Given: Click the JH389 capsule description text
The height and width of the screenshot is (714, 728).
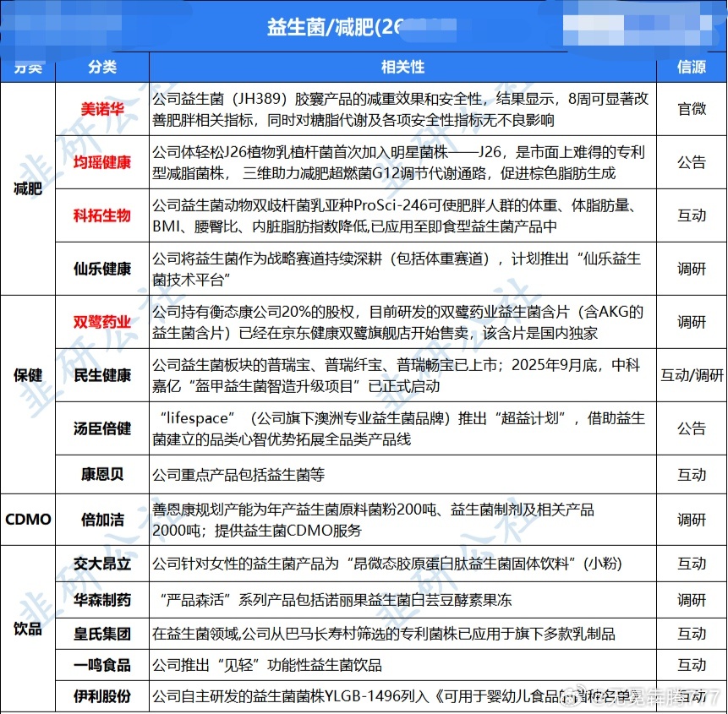Looking at the screenshot, I should 401,110.
